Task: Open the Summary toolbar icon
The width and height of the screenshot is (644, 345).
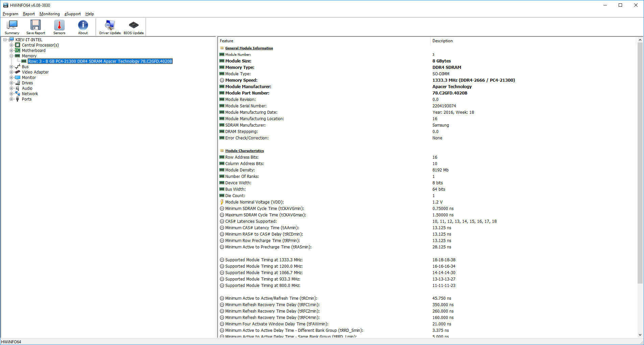Action: click(12, 27)
